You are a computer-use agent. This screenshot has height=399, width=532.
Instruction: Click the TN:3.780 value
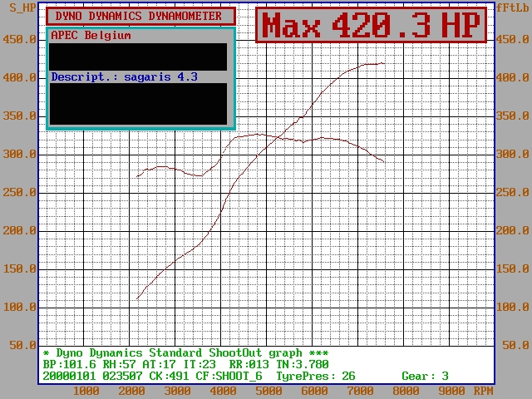tap(303, 365)
